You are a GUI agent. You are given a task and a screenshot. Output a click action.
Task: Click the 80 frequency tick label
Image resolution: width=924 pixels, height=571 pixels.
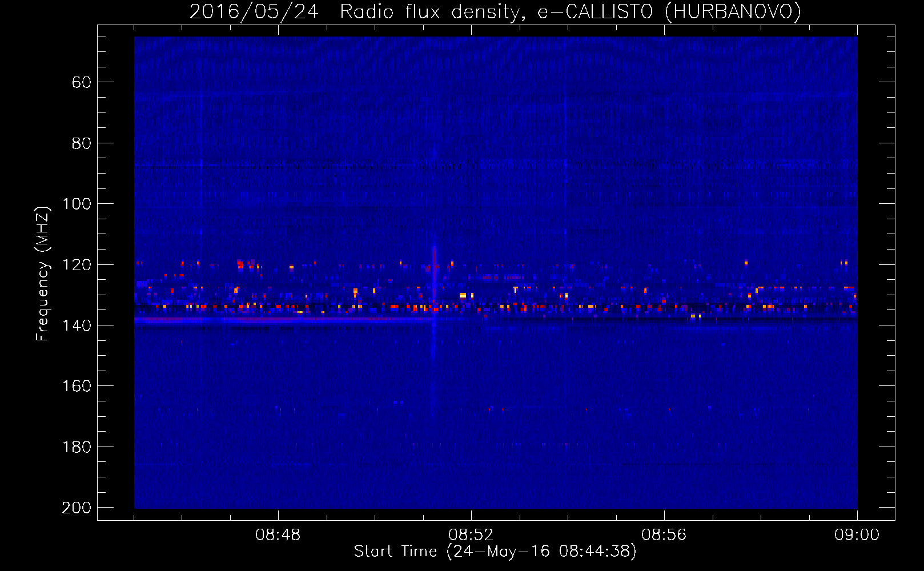coord(82,143)
